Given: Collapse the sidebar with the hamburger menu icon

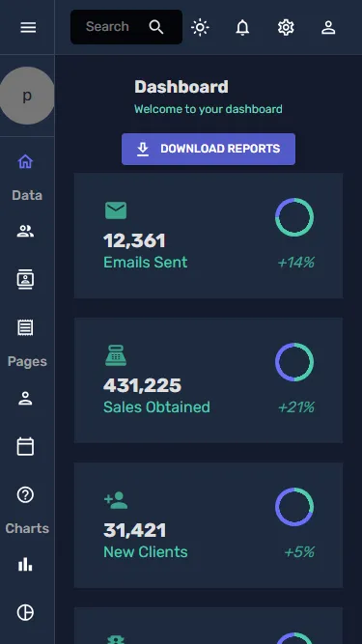Looking at the screenshot, I should 28,28.
